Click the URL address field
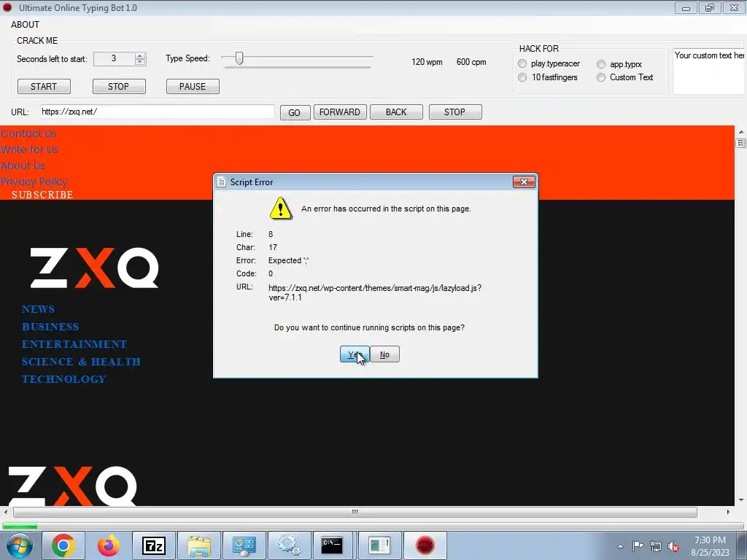Viewport: 747px width, 560px height. pyautogui.click(x=157, y=112)
